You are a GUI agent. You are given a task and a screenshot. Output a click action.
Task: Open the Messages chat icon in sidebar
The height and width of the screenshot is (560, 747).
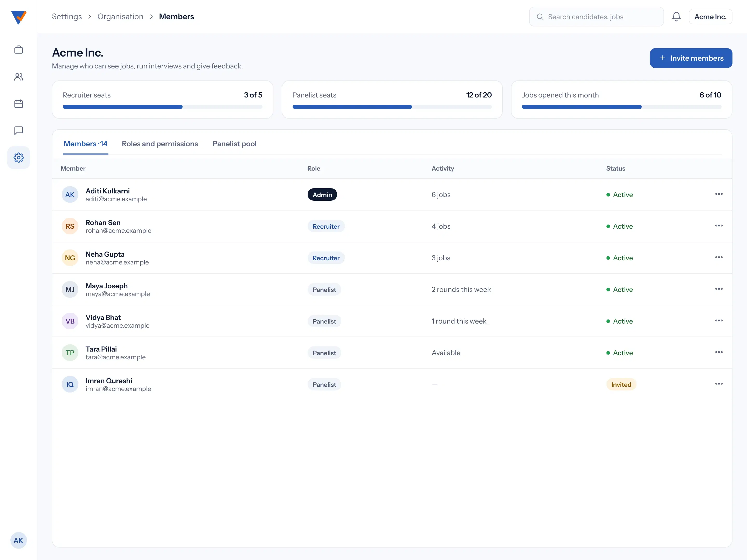click(19, 131)
